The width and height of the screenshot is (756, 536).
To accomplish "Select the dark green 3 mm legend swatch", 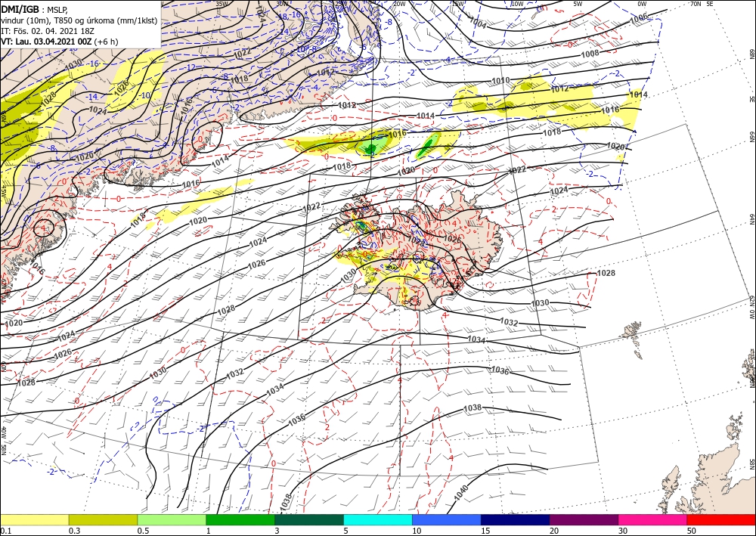I will click(309, 519).
